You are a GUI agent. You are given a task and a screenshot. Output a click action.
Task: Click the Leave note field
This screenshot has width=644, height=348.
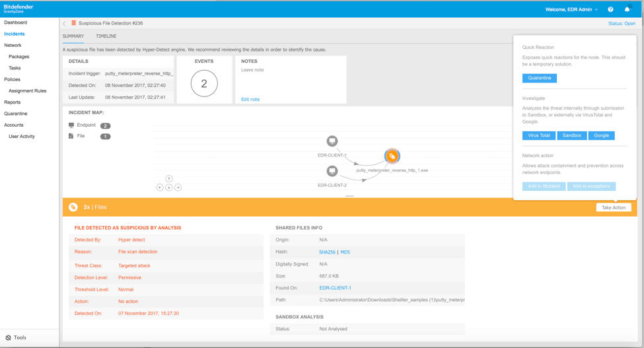point(252,70)
